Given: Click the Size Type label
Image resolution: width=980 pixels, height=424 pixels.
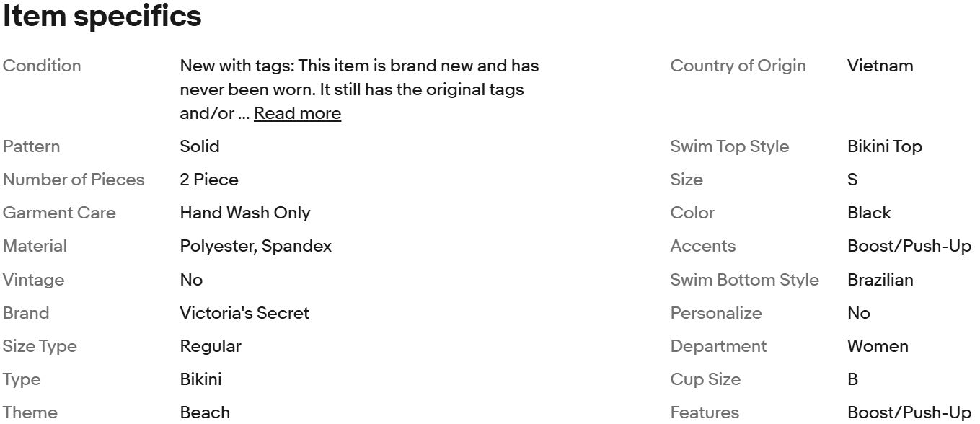Looking at the screenshot, I should pyautogui.click(x=40, y=346).
